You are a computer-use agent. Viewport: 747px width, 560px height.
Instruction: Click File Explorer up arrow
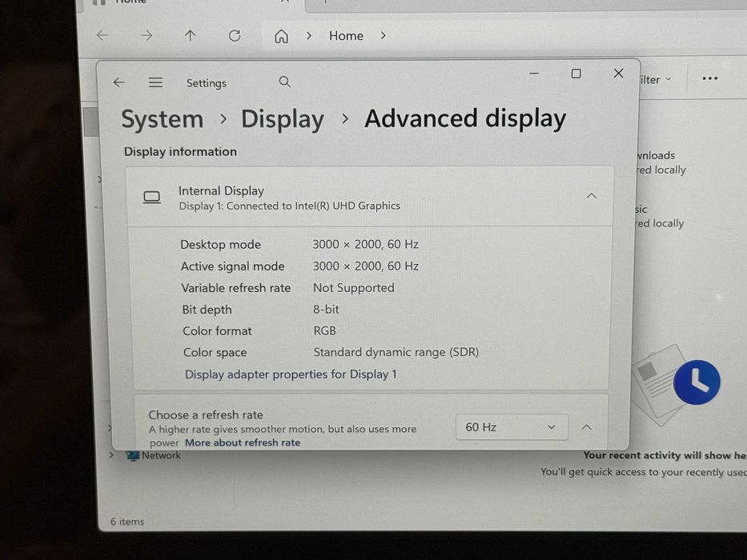[x=190, y=36]
